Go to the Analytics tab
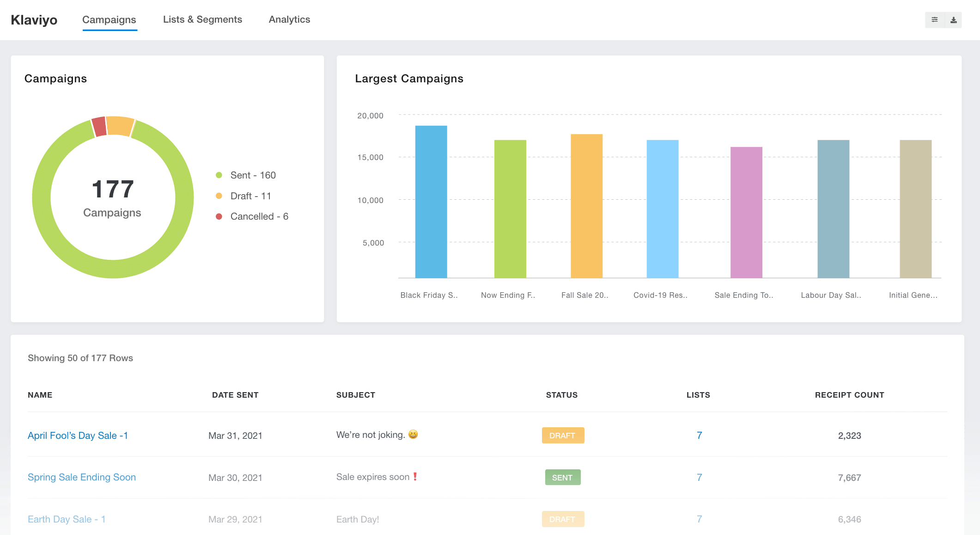This screenshot has height=535, width=980. [289, 19]
